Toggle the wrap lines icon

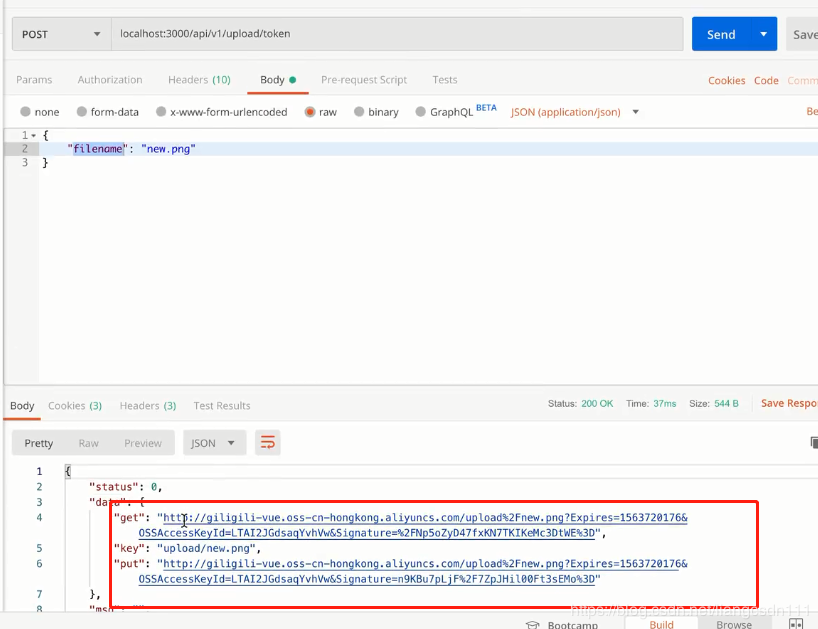268,443
